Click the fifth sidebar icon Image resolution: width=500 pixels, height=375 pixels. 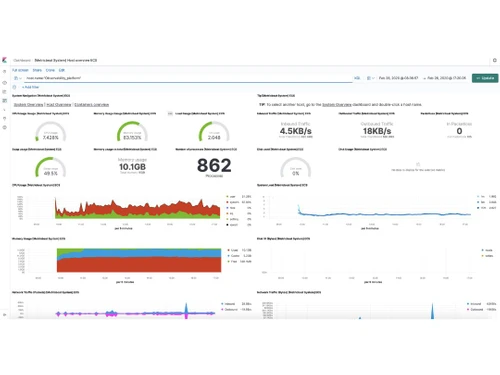4,109
